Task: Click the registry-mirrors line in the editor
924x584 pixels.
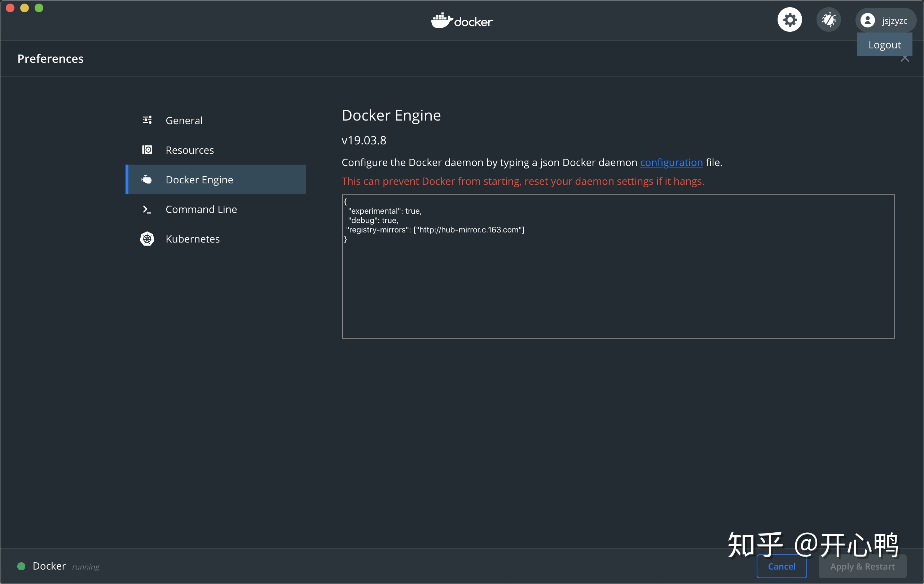Action: tap(435, 230)
